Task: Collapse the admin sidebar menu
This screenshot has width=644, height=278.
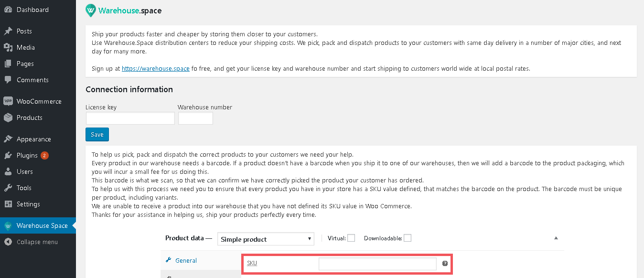Action: pyautogui.click(x=38, y=242)
